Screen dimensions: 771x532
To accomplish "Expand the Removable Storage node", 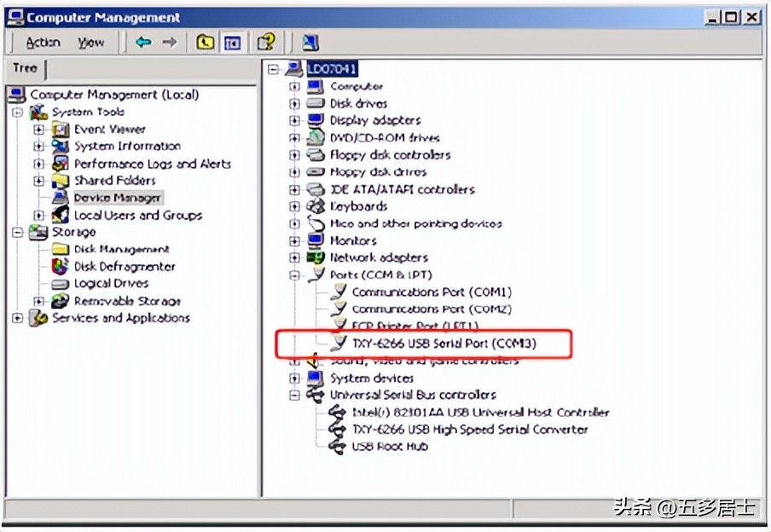I will [39, 301].
